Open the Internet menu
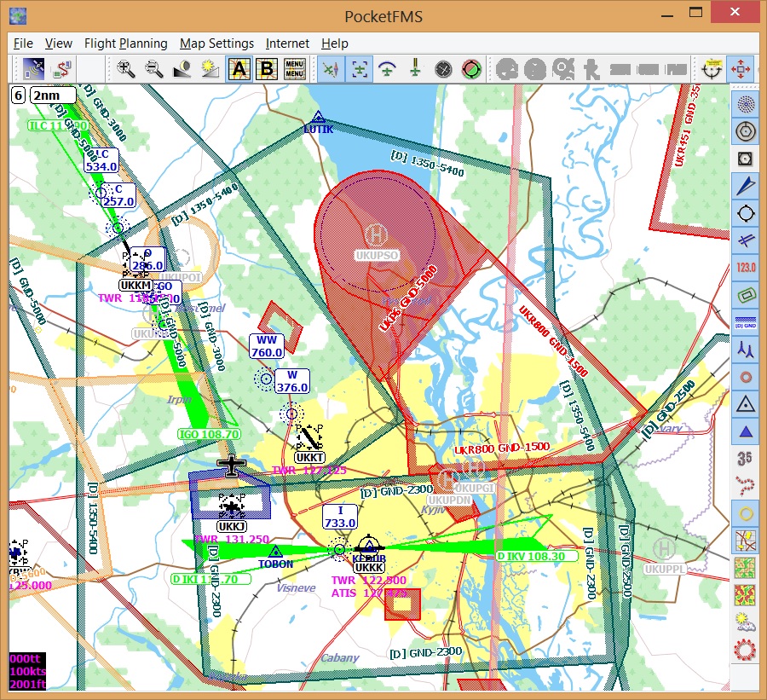 (287, 43)
